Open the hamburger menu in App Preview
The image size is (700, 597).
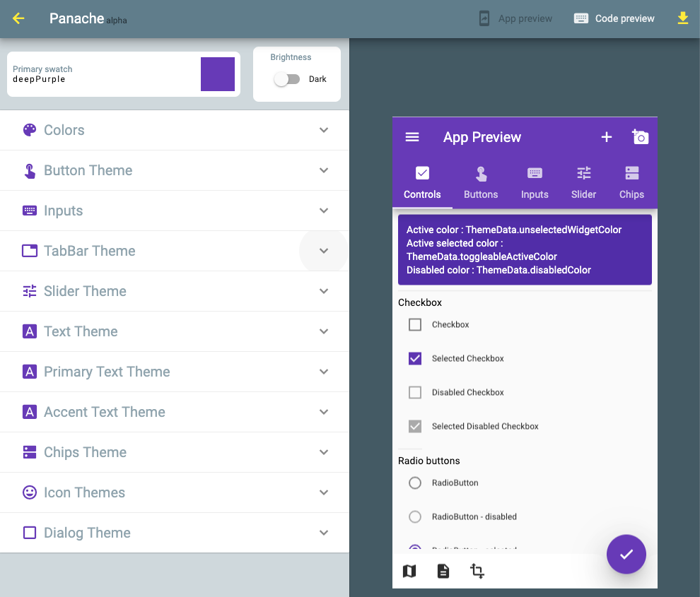(x=412, y=137)
